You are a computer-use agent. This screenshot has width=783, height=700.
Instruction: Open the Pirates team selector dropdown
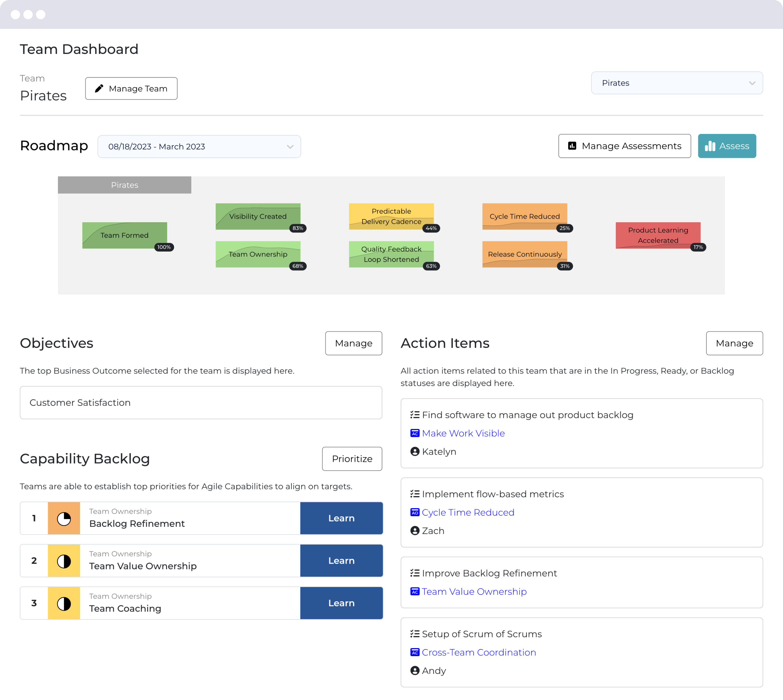coord(677,83)
